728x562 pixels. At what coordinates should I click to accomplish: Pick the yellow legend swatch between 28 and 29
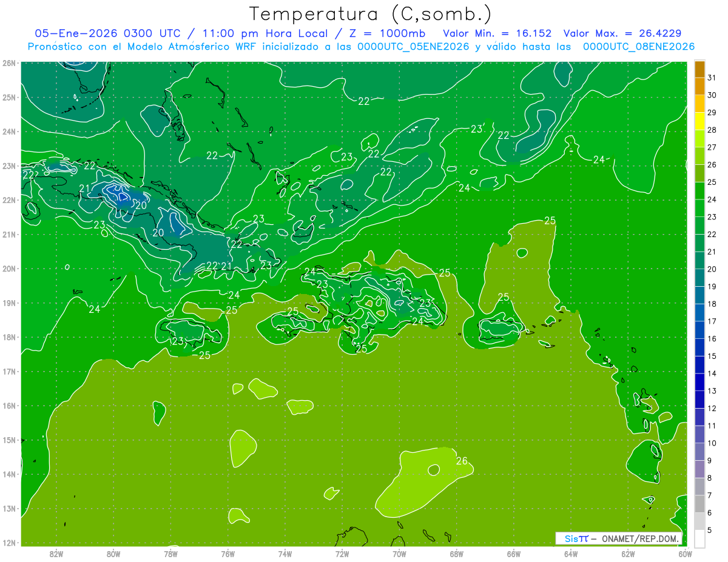(699, 121)
